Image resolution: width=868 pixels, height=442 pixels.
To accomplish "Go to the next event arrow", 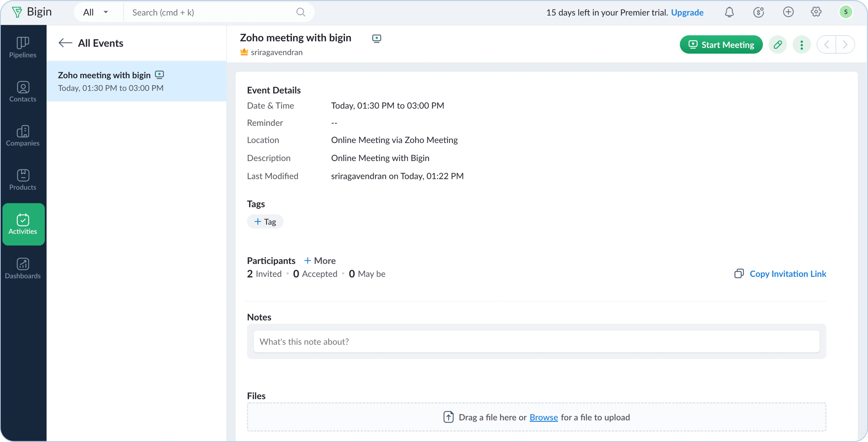I will click(845, 45).
